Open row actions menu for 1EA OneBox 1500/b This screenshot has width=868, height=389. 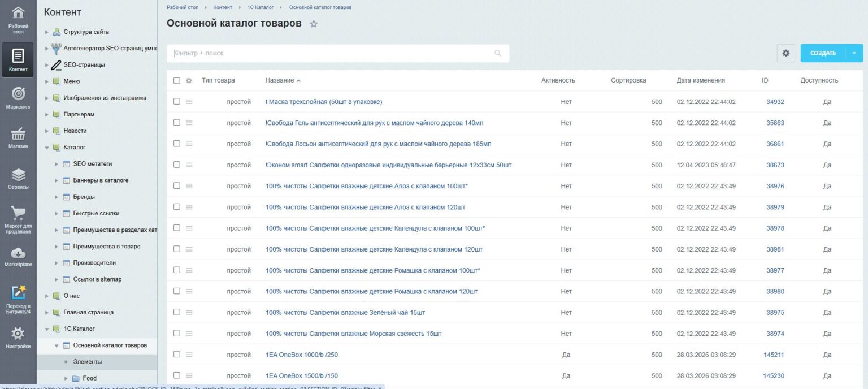189,375
